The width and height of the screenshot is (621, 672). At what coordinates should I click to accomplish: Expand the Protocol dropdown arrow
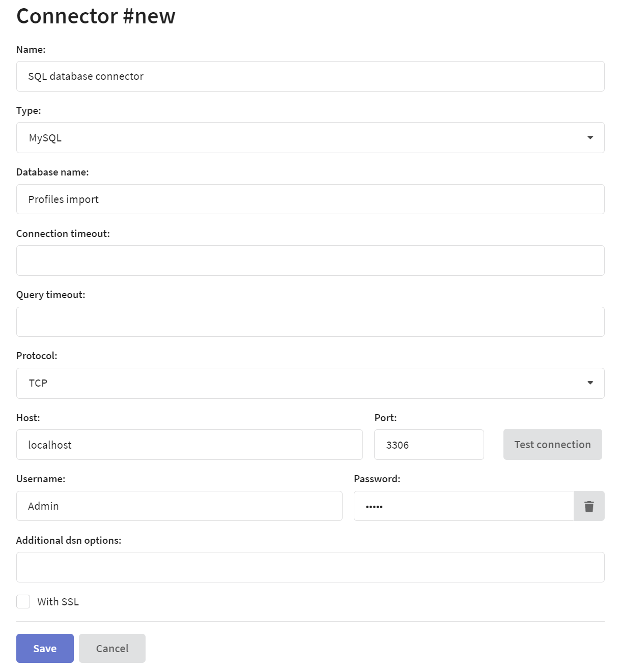[x=590, y=383]
